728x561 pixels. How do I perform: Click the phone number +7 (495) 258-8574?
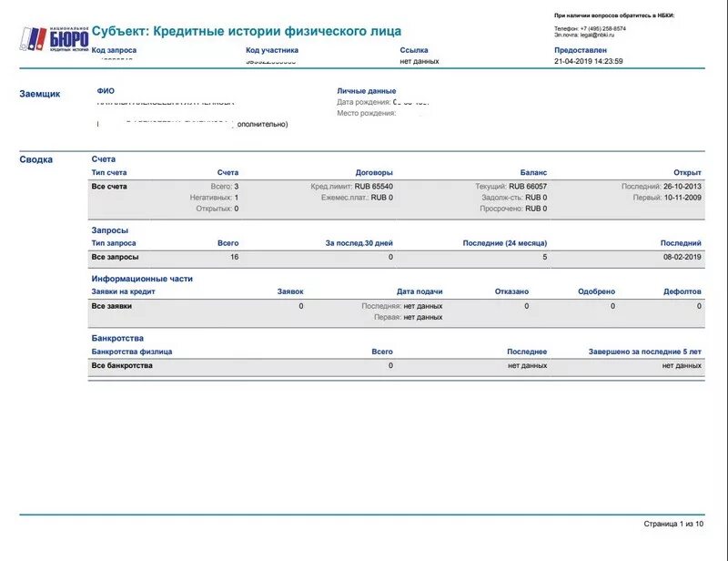(x=603, y=28)
